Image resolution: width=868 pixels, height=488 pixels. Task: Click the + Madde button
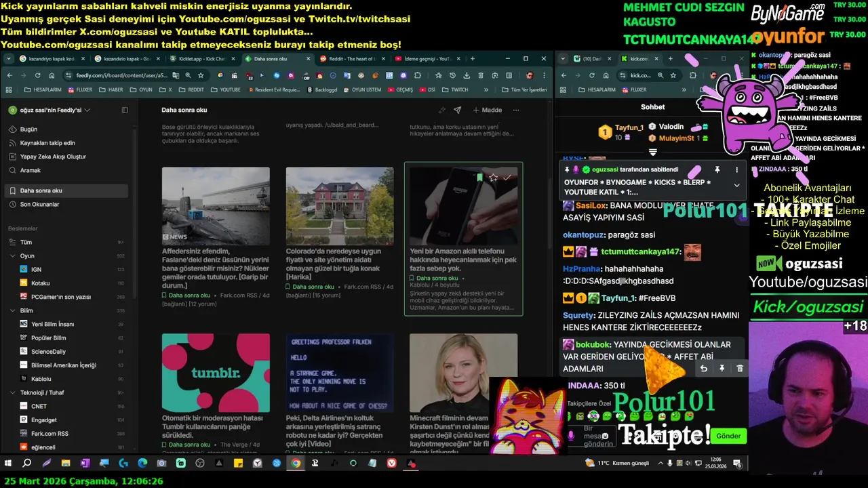pos(488,110)
